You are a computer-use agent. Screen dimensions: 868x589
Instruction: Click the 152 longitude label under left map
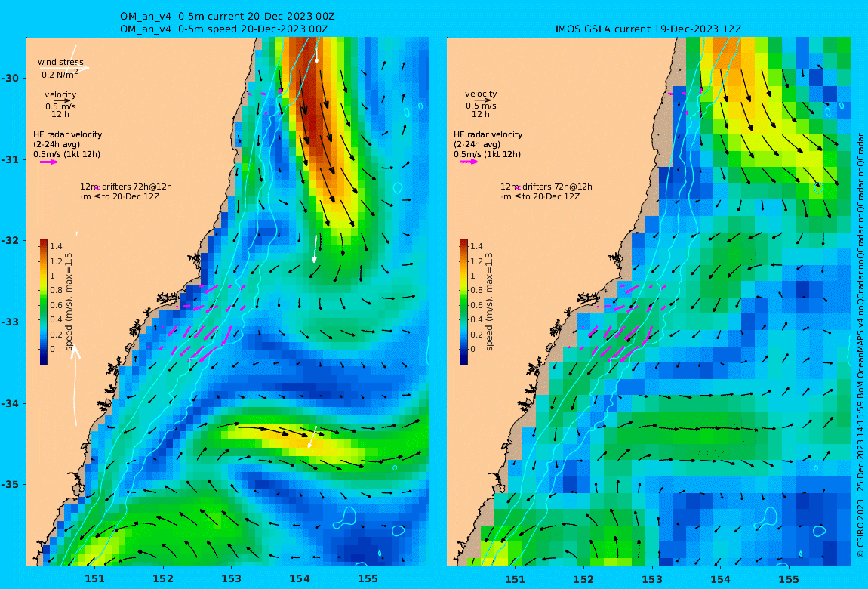pos(163,580)
